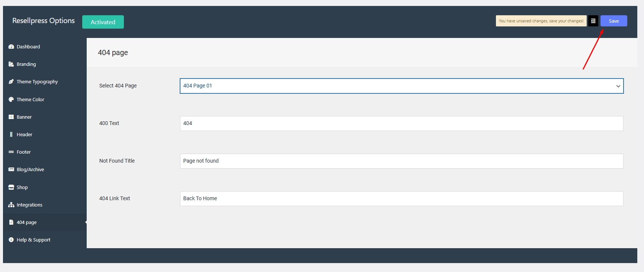Click into the 400 Text input field

(401, 124)
